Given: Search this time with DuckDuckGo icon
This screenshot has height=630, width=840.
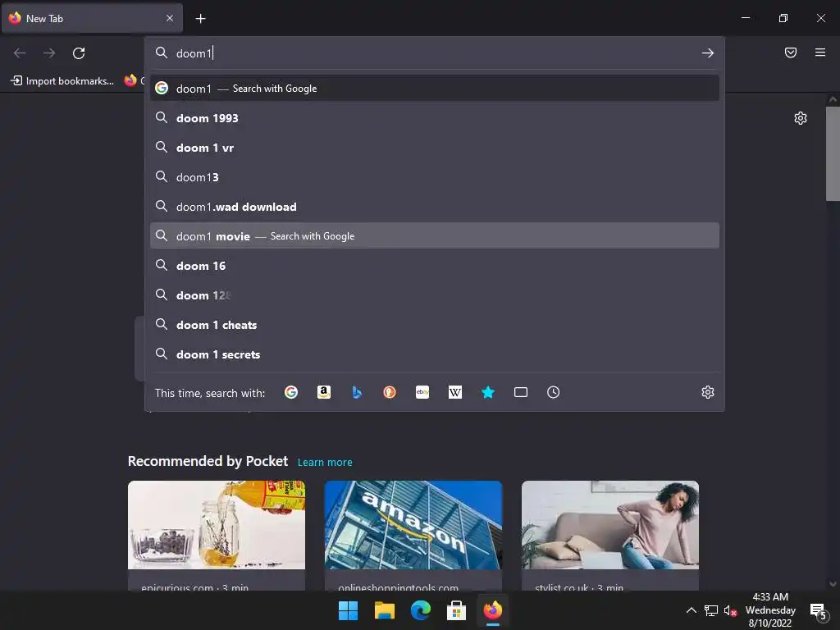Looking at the screenshot, I should coord(390,392).
